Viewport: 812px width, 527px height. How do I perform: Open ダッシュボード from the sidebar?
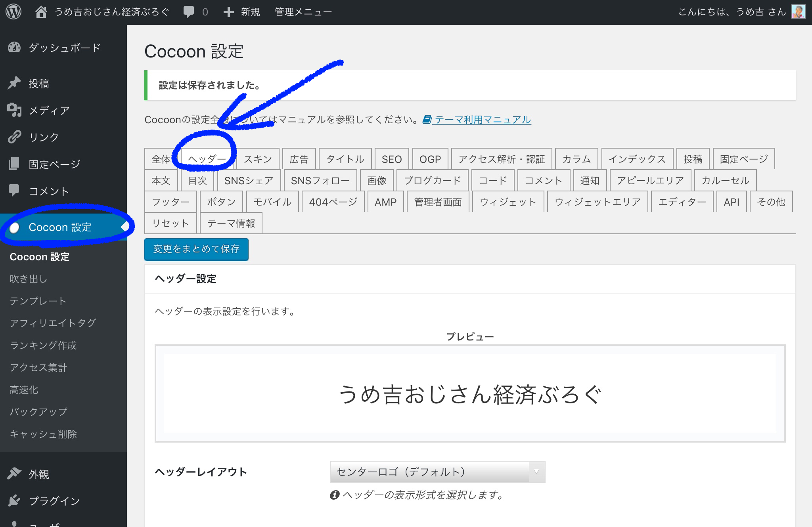64,48
